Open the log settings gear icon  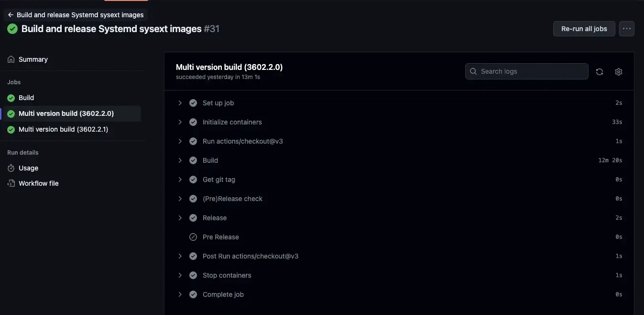tap(618, 71)
